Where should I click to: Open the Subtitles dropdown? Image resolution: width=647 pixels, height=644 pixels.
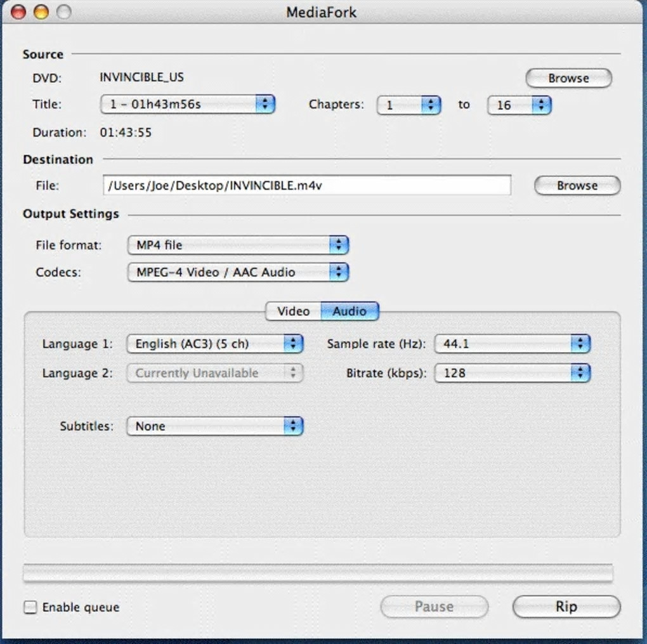(x=215, y=426)
